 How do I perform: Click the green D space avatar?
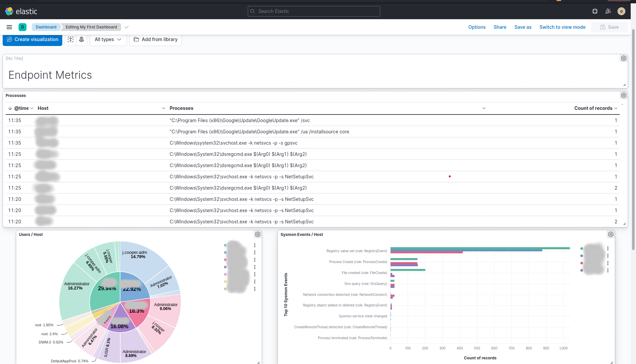coord(23,27)
